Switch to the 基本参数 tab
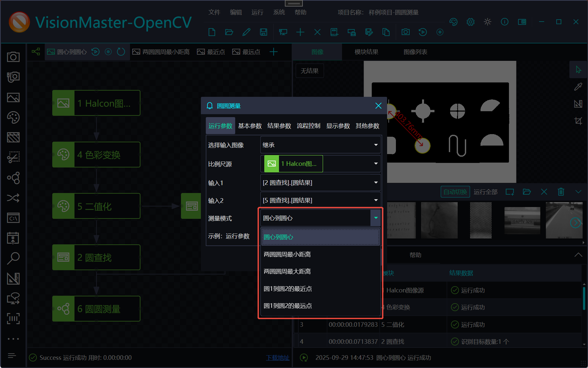Image resolution: width=588 pixels, height=368 pixels. click(250, 126)
